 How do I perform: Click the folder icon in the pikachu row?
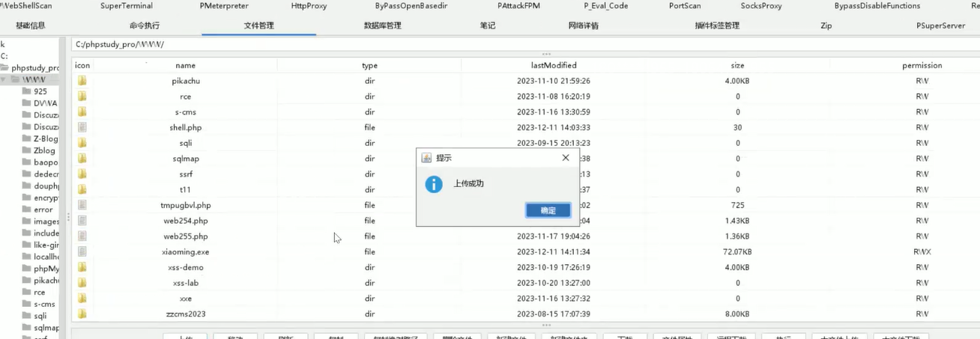82,81
